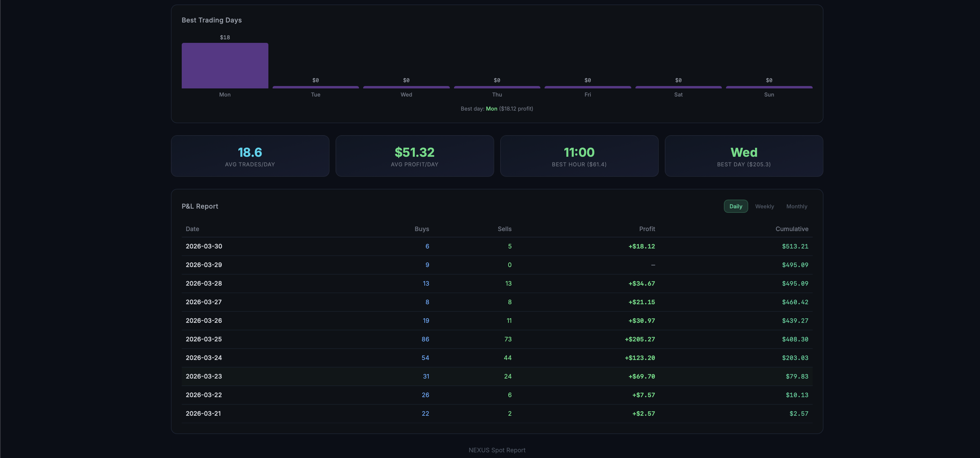Screen dimensions: 980x458
Task: Click the Wed BEST DAY card
Action: point(744,156)
